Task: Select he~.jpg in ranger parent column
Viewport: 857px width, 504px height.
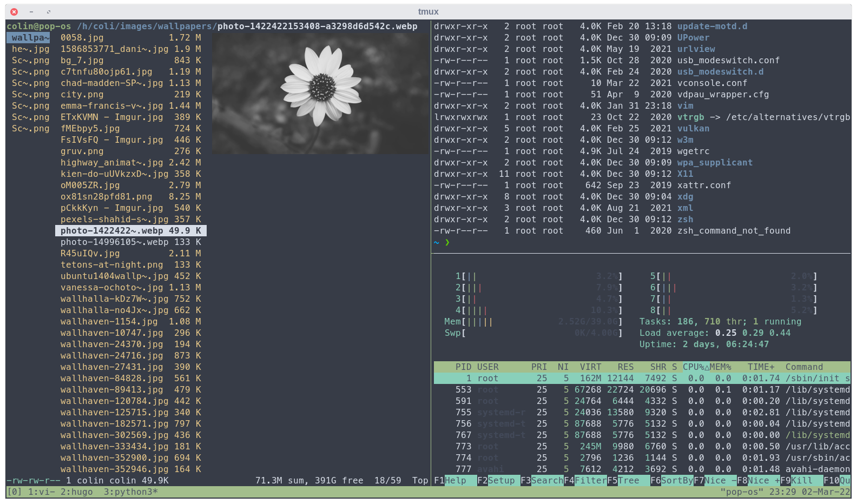Action: coord(31,49)
